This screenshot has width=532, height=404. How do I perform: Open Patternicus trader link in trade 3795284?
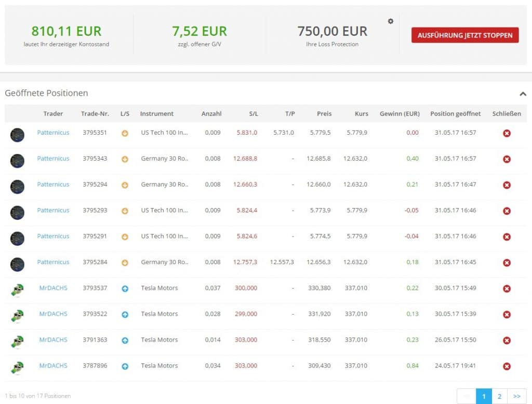pyautogui.click(x=53, y=262)
